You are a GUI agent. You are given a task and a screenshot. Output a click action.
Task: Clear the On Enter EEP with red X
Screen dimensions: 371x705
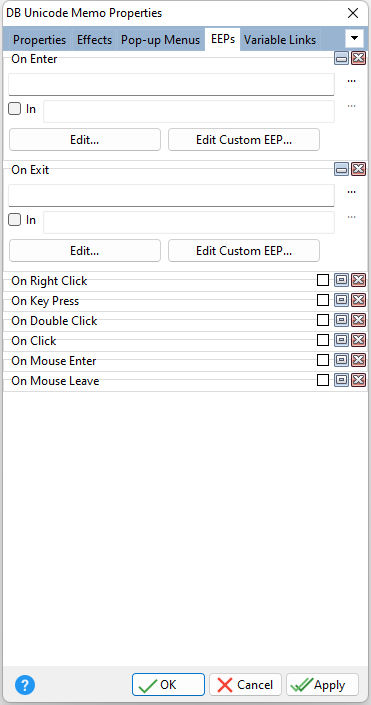[x=358, y=58]
